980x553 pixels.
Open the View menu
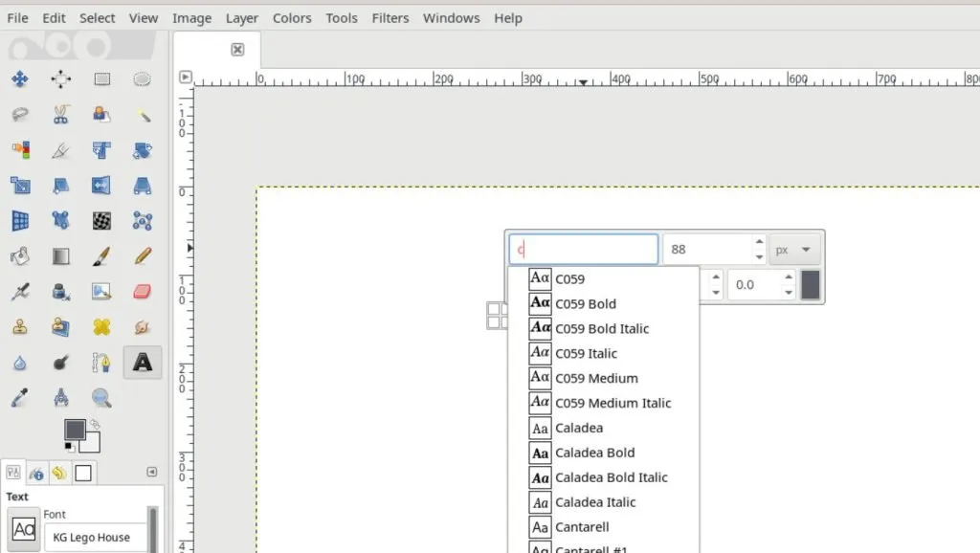point(144,18)
